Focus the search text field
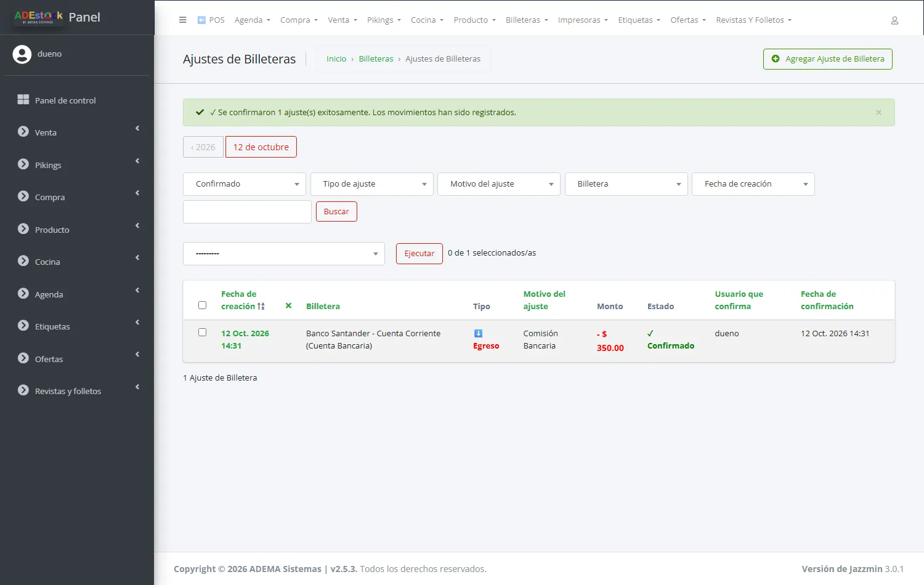Screen dimensions: 924x585 pyautogui.click(x=247, y=212)
